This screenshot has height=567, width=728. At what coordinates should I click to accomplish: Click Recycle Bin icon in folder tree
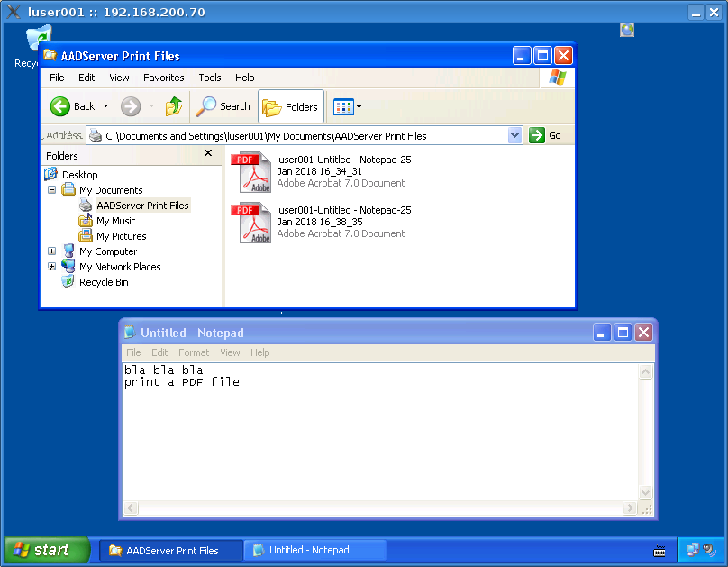[x=68, y=282]
